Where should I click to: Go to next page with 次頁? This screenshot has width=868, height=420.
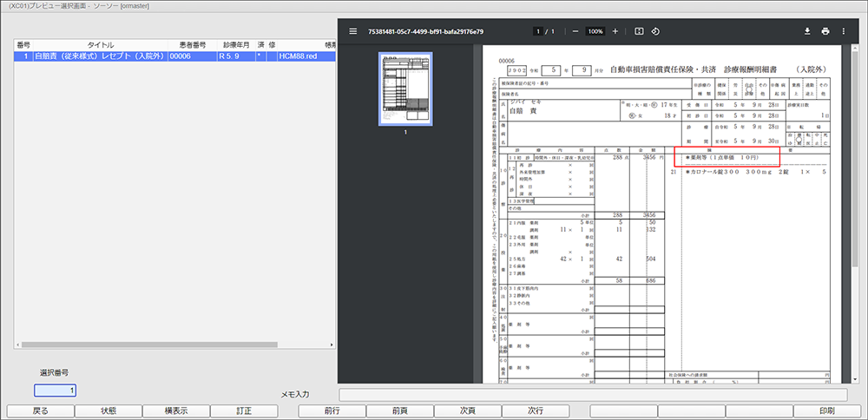[x=468, y=411]
